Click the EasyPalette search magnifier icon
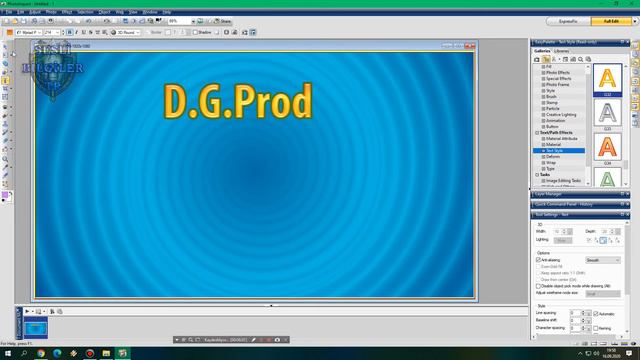Viewport: 640px width, 360px height. point(580,60)
